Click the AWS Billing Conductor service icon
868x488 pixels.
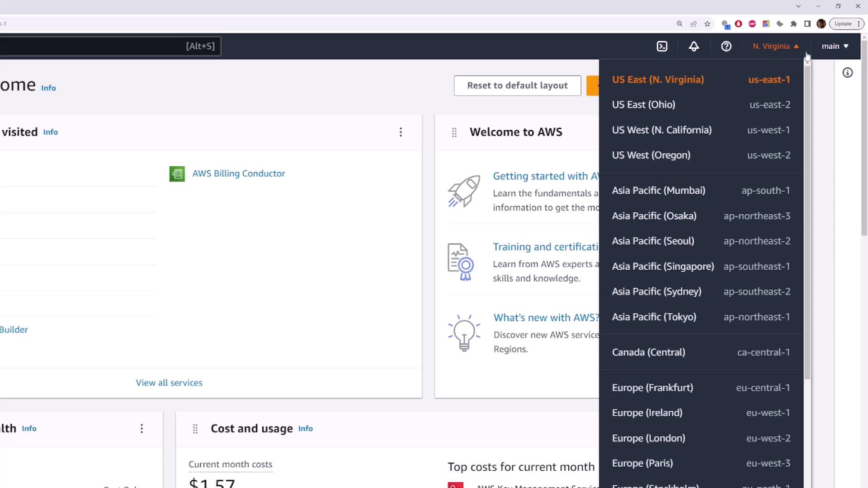tap(177, 174)
